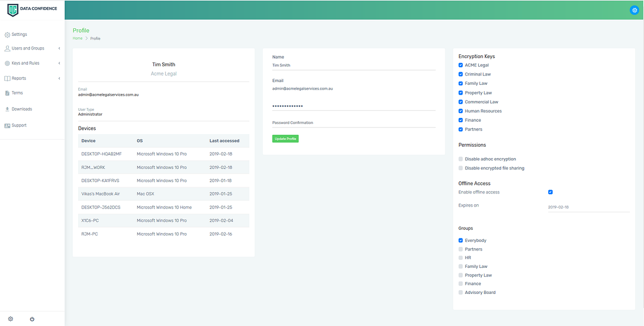Toggle the Family Law encryption key checkbox
This screenshot has height=326, width=644.
pos(460,83)
